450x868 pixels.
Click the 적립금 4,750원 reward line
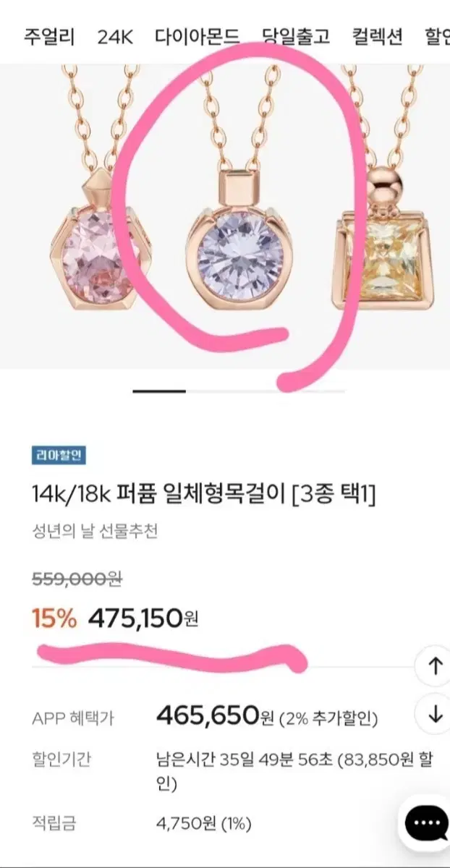(x=142, y=823)
